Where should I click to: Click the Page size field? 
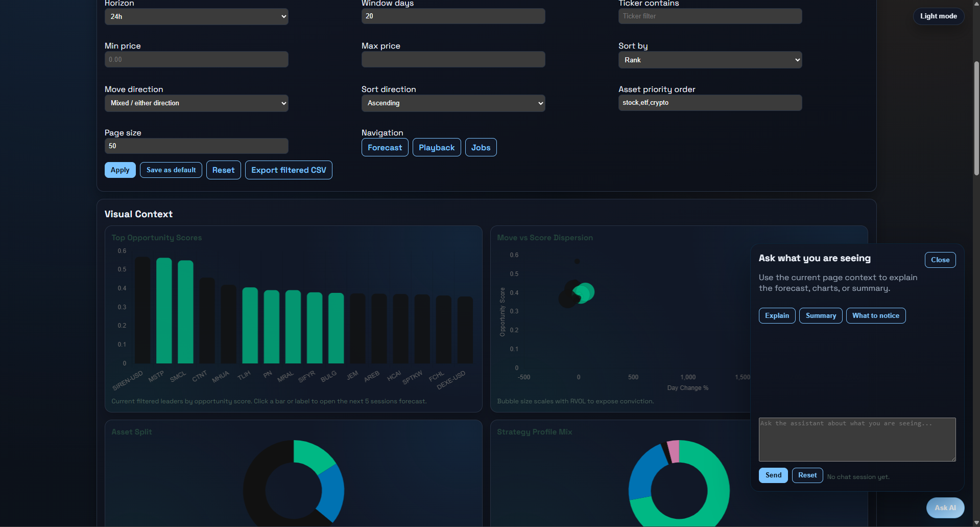tap(196, 146)
